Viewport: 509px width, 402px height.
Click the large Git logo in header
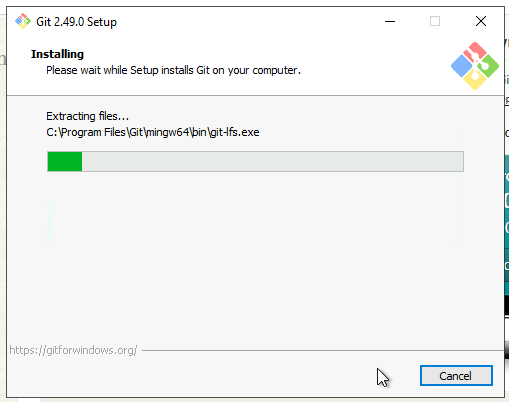tap(475, 66)
